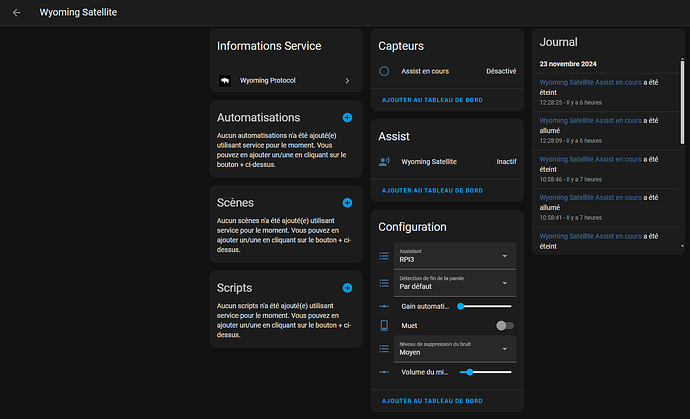Open the Wyoming Protocol service row
Viewport: 690px width, 419px height.
click(286, 81)
